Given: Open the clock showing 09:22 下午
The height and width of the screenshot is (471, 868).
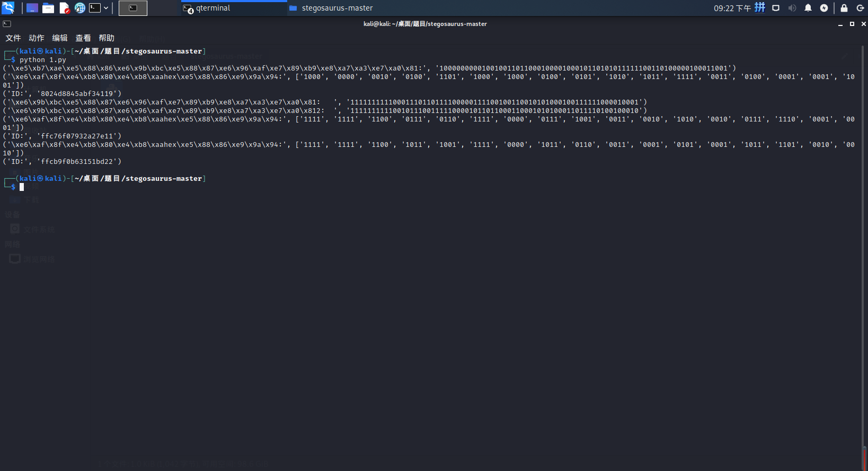Looking at the screenshot, I should [732, 8].
